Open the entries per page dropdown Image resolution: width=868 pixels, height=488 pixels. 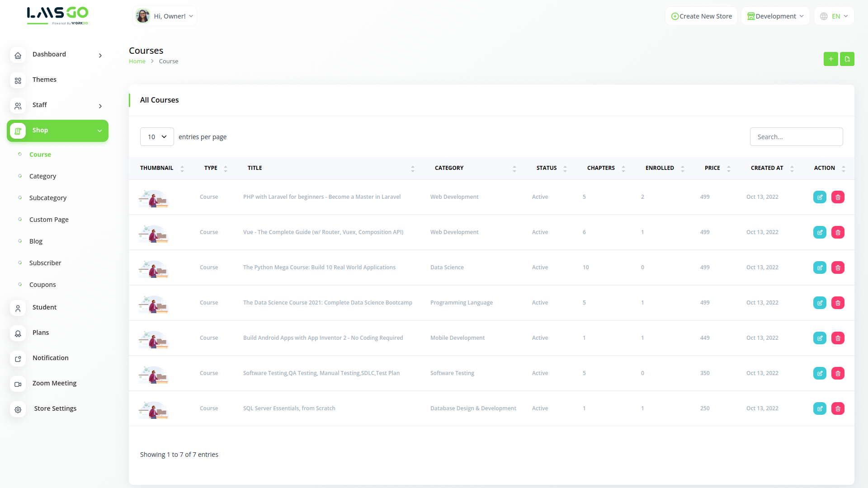click(157, 137)
